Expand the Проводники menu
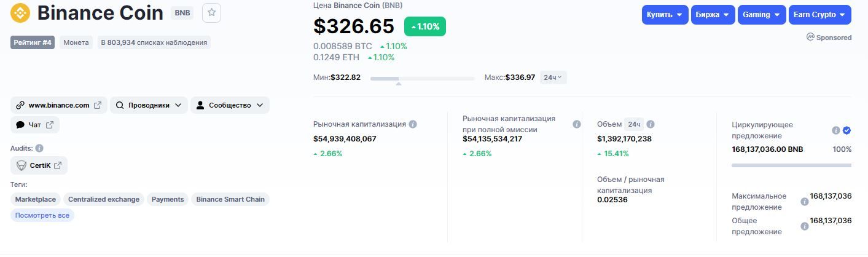The width and height of the screenshot is (868, 257). (x=149, y=105)
